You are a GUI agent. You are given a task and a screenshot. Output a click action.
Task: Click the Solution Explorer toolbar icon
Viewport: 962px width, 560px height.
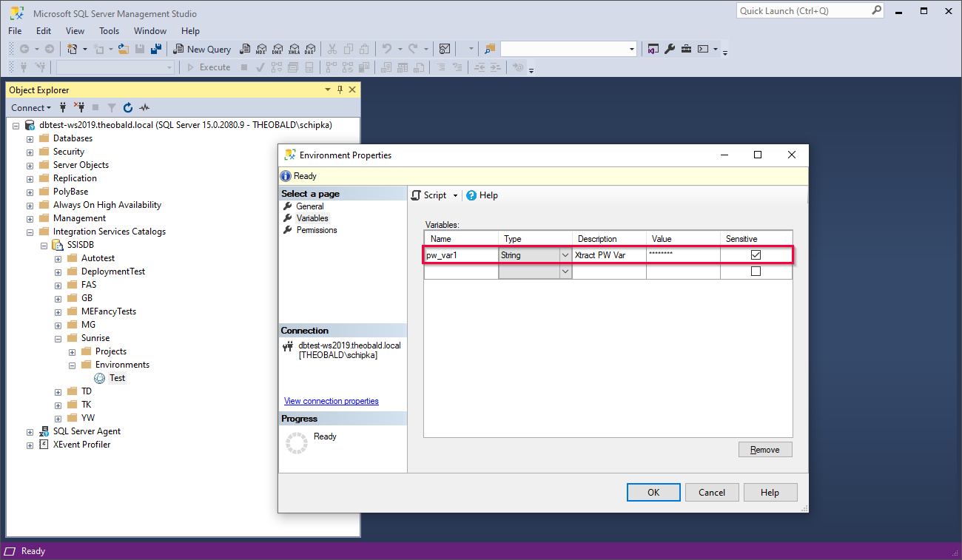click(x=653, y=49)
